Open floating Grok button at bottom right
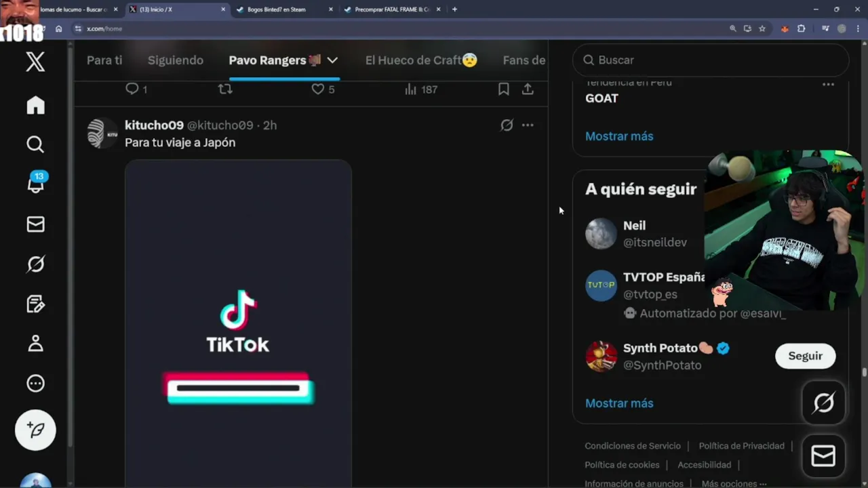The width and height of the screenshot is (868, 488). 823,403
